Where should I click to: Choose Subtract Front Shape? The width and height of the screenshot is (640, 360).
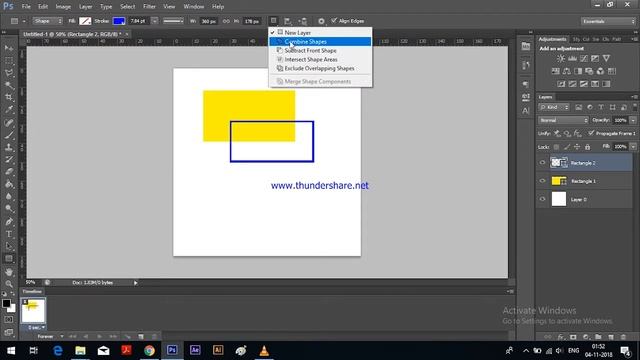pyautogui.click(x=320, y=51)
